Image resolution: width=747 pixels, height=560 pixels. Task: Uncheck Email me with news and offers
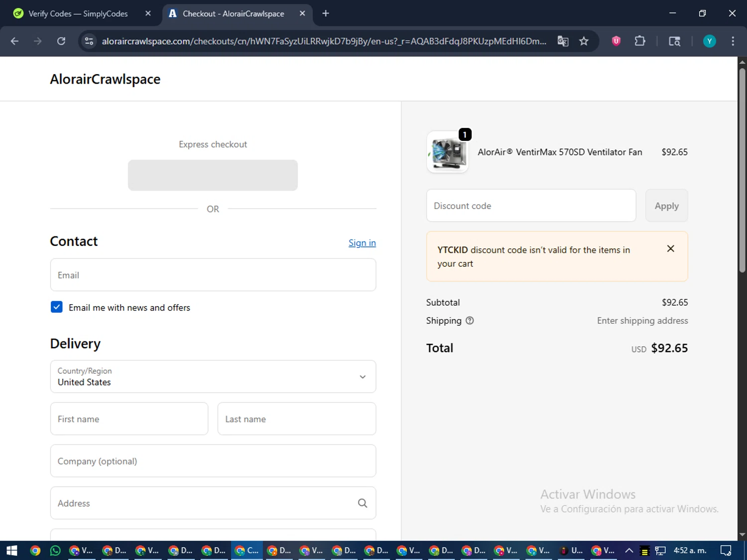(x=56, y=307)
